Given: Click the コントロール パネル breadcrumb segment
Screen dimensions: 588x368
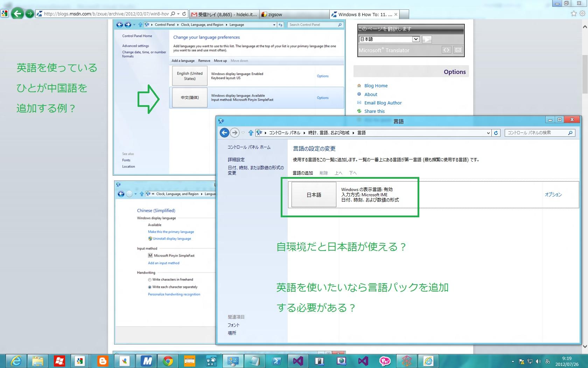Looking at the screenshot, I should point(285,133).
